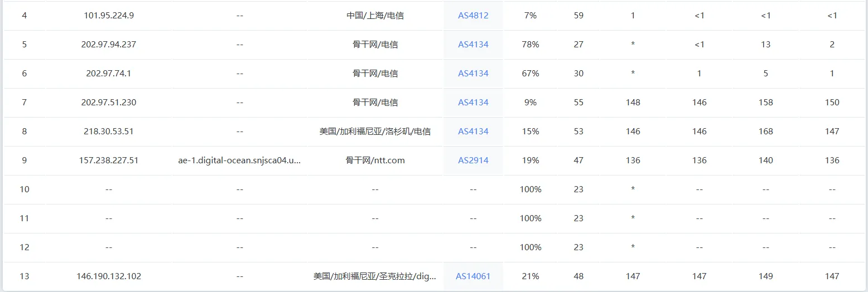Screen dimensions: 868x292
Task: Click sent count 48 in hop 13
Action: [578, 276]
